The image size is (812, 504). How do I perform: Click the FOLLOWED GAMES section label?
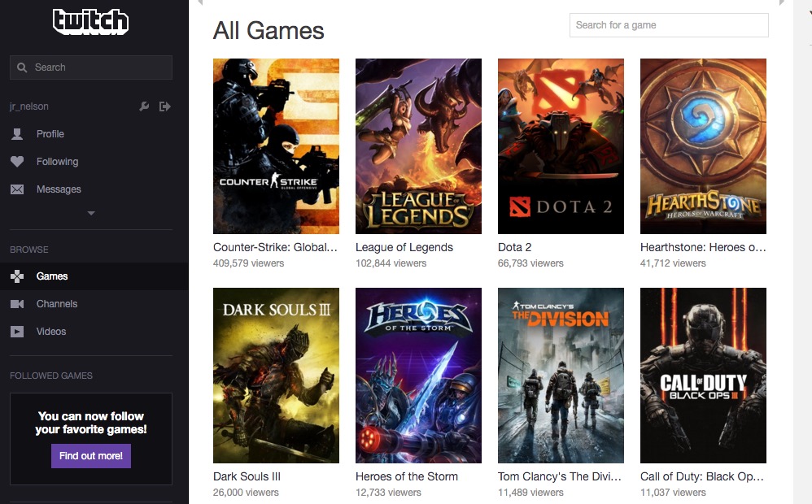(x=51, y=376)
